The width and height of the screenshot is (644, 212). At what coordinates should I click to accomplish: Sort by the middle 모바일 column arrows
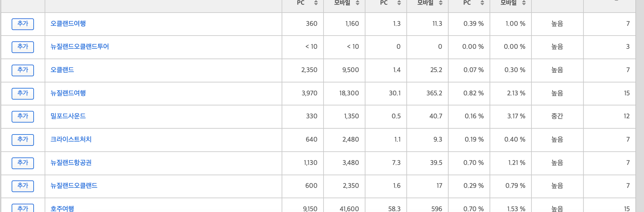[x=441, y=3]
